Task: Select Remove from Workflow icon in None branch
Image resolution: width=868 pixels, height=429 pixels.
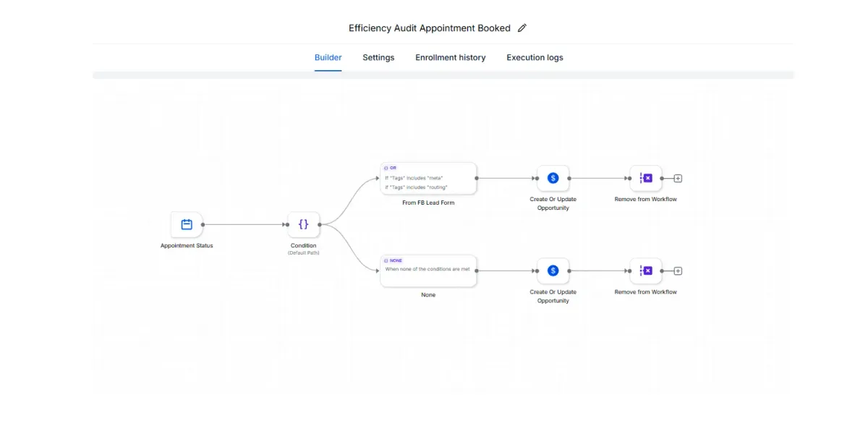Action: (x=646, y=271)
